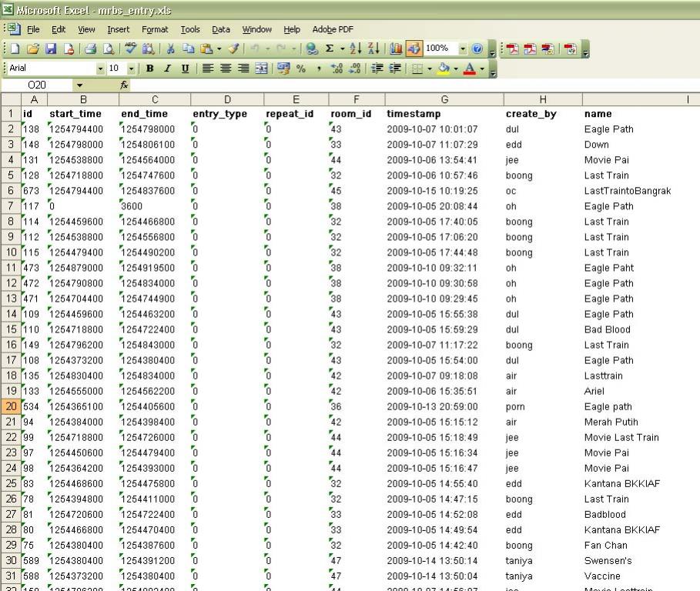
Task: Toggle italic formatting
Action: (x=167, y=68)
